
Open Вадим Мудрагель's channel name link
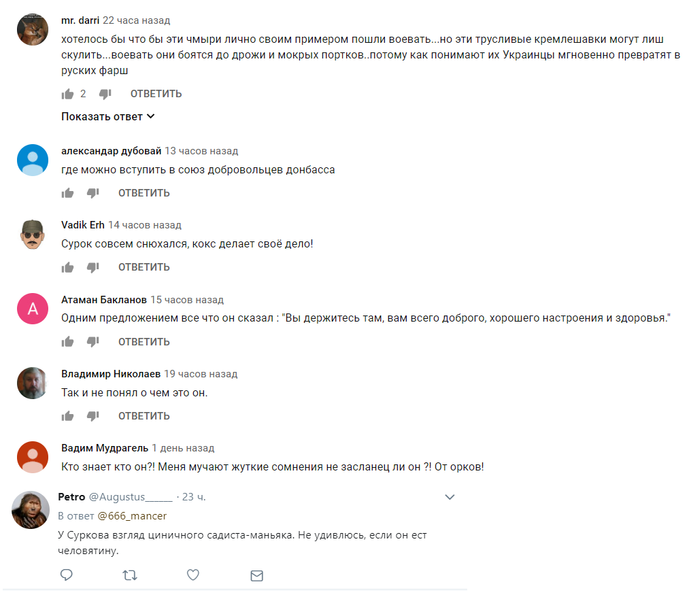(x=105, y=448)
